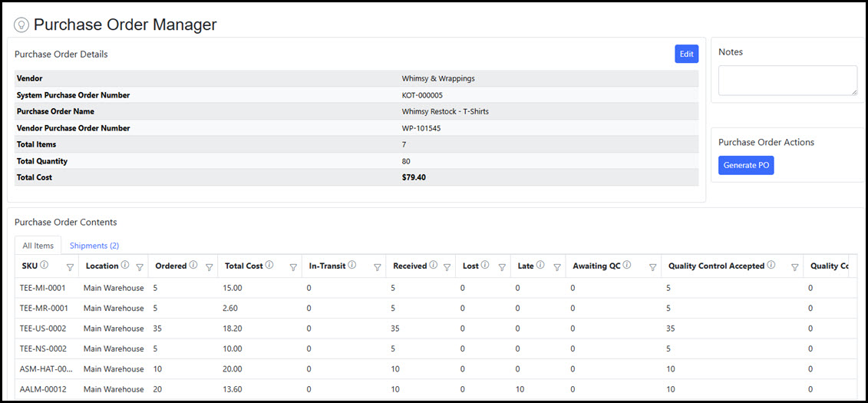868x403 pixels.
Task: Select the All Items tab
Action: coord(38,246)
